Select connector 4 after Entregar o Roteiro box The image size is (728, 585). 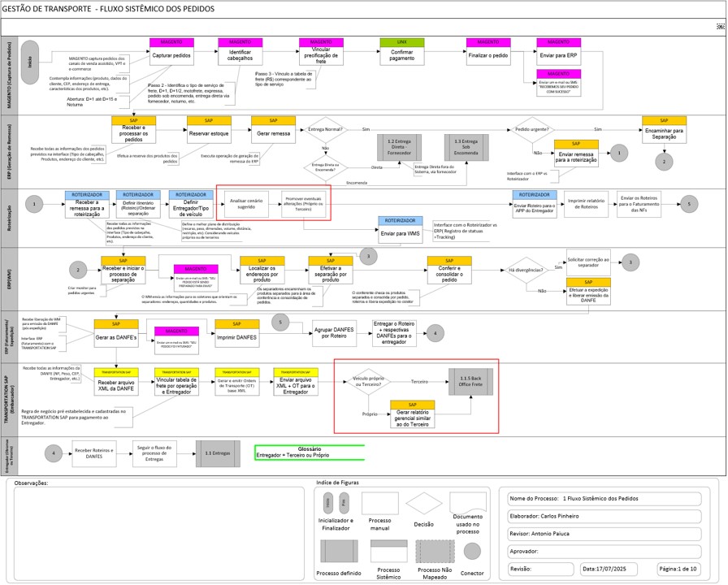click(x=435, y=333)
